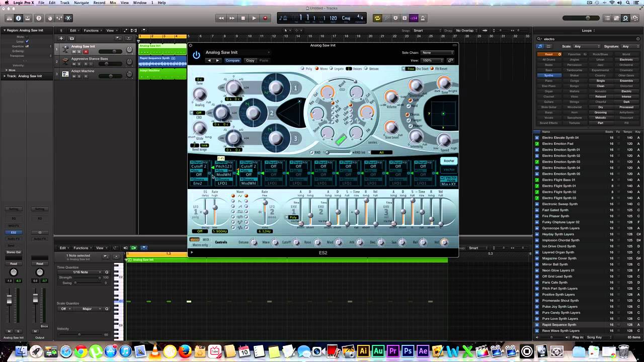Mute the Analog Saw Init track

pyautogui.click(x=74, y=52)
